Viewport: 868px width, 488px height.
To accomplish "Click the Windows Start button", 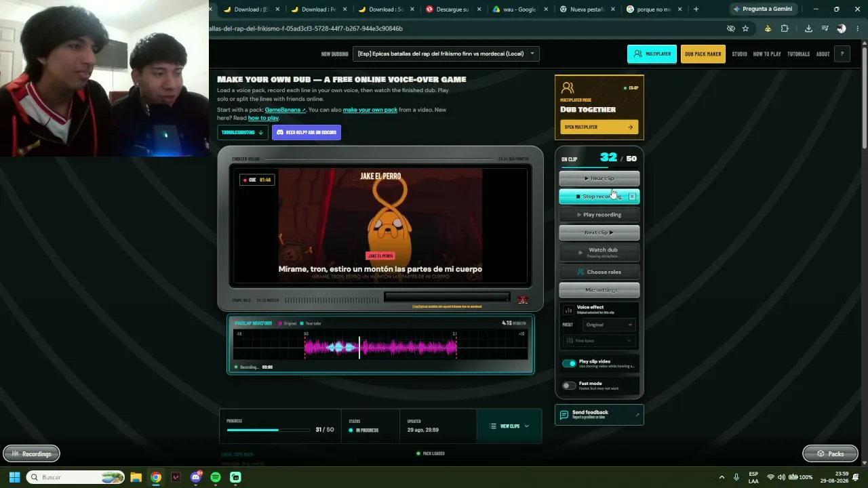I will (x=14, y=477).
